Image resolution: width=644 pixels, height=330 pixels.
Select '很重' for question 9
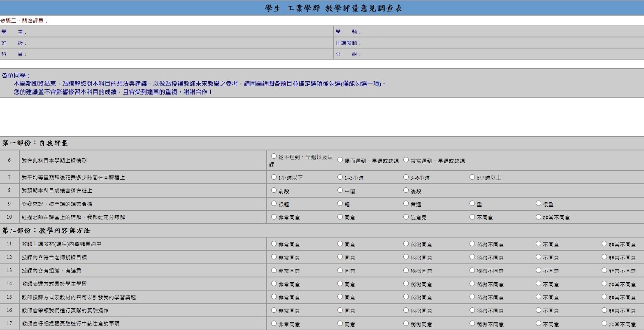538,203
